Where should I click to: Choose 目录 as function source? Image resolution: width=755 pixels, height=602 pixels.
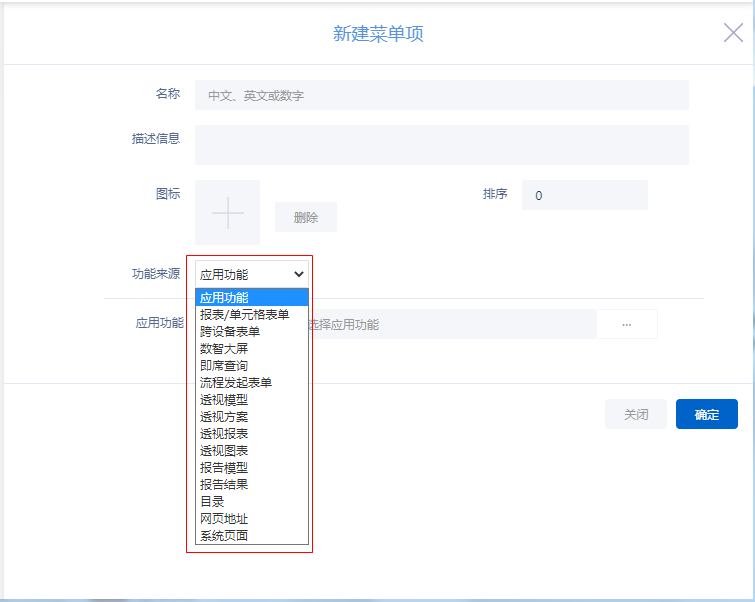pyautogui.click(x=212, y=501)
